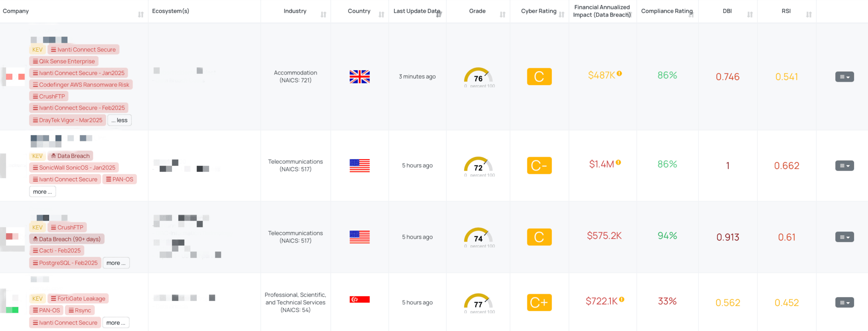868x331 pixels.
Task: Click the Codefinger AWS Ransomware Risk tag
Action: 81,85
